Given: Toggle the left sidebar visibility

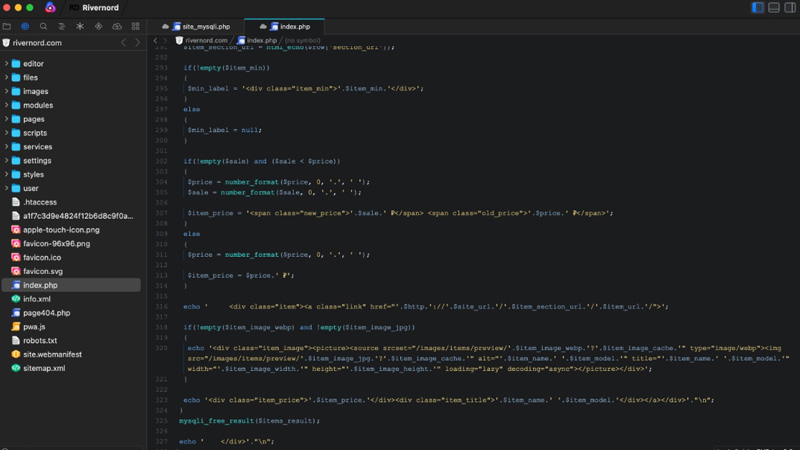Looking at the screenshot, I should 758,7.
